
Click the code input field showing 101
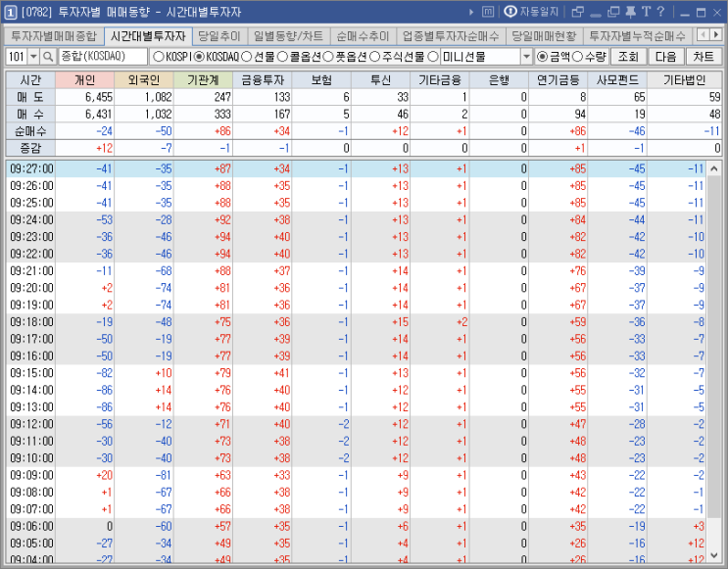(17, 57)
